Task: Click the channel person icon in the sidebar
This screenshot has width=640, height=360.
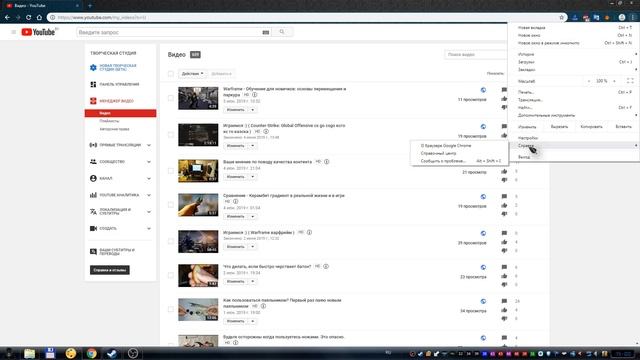Action: 93,178
